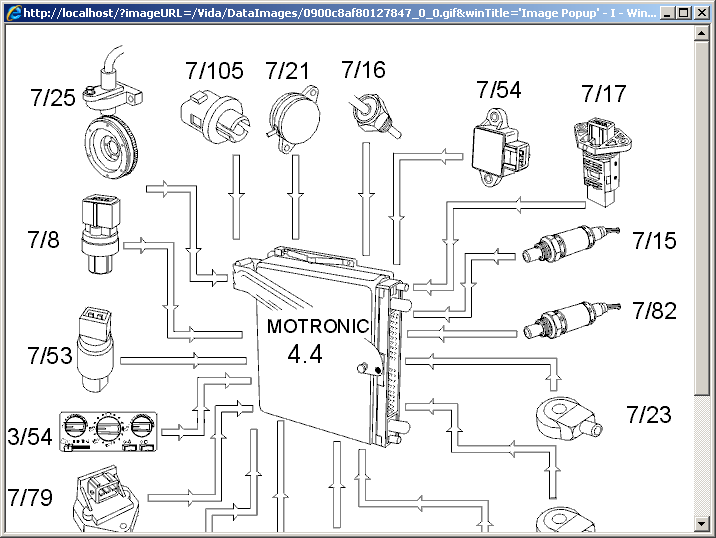Image resolution: width=716 pixels, height=538 pixels.
Task: Click the 4.4 version text on module
Action: click(x=305, y=354)
